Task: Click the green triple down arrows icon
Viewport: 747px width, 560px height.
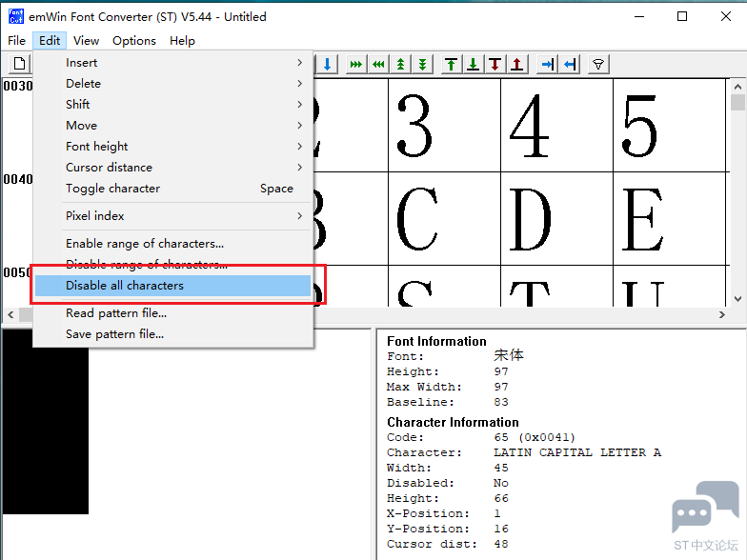Action: pos(423,64)
